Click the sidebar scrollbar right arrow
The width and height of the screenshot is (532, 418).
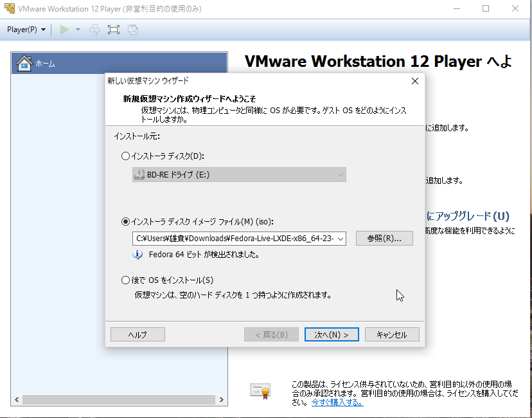click(222, 399)
